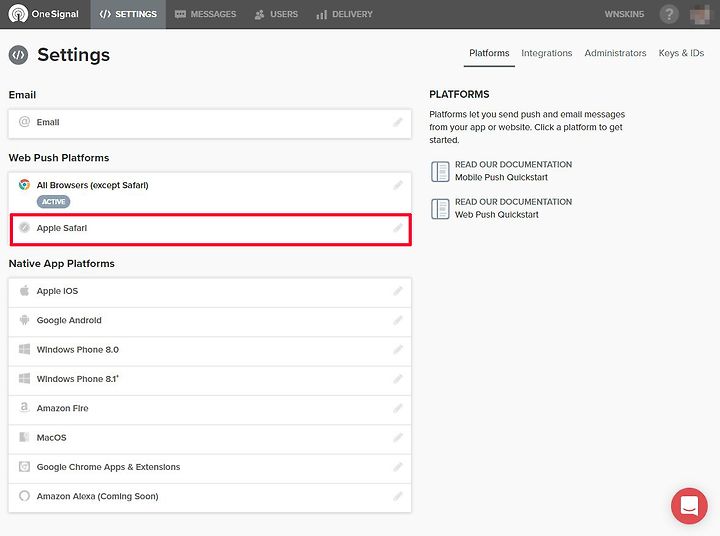Image resolution: width=720 pixels, height=536 pixels.
Task: Click Web Push Quickstart document icon
Action: 440,209
